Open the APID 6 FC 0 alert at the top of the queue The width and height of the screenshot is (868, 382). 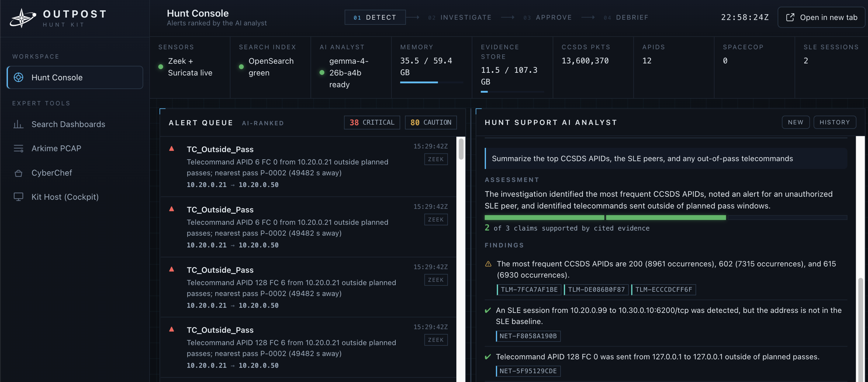tap(308, 167)
